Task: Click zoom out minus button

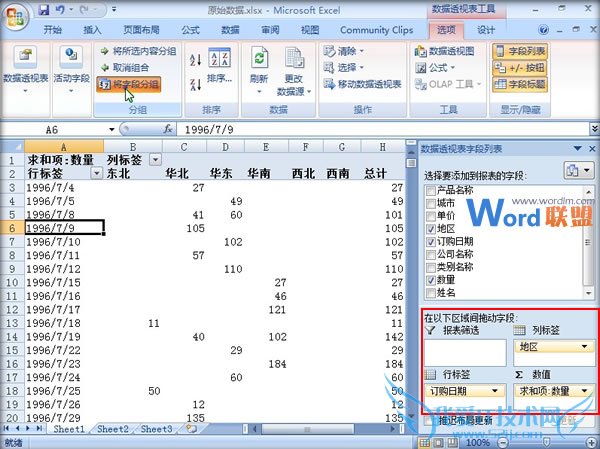Action: pos(504,443)
